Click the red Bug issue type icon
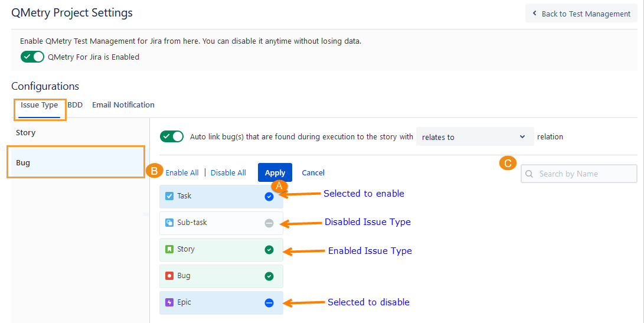 (169, 276)
